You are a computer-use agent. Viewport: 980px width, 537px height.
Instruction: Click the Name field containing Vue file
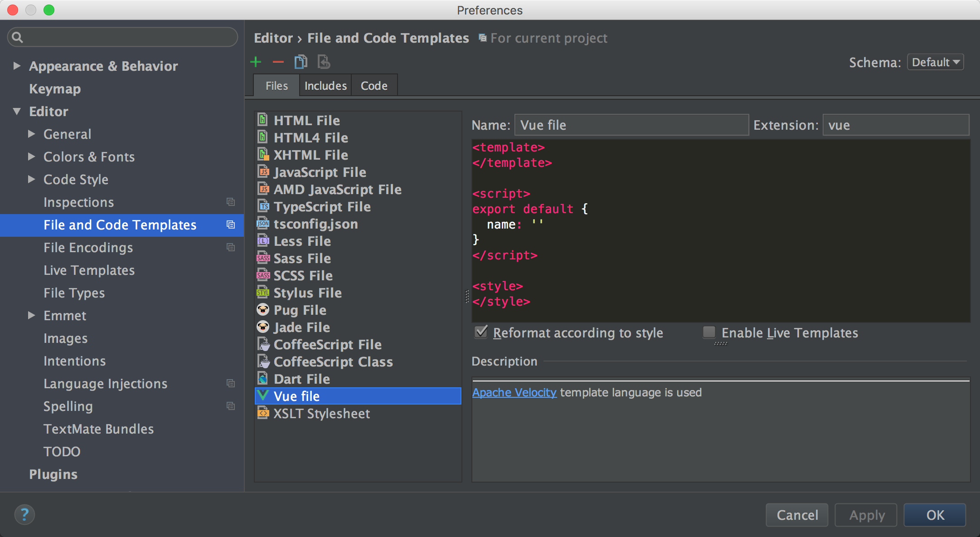(631, 125)
